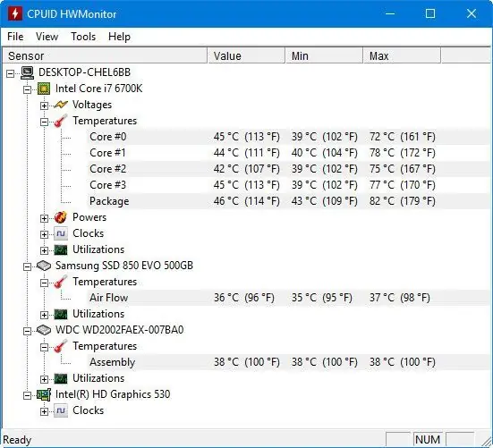The width and height of the screenshot is (493, 448).
Task: Expand the Powers node
Action: tap(45, 218)
